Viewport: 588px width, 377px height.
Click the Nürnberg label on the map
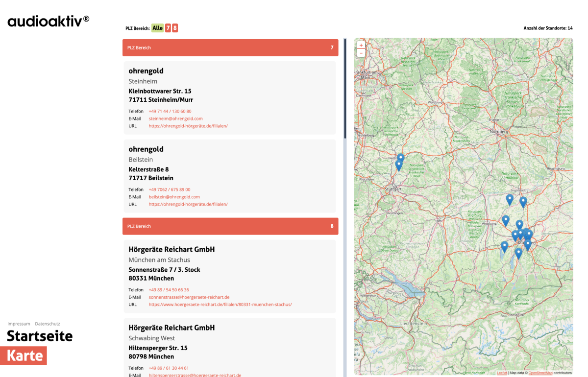tap(500, 132)
